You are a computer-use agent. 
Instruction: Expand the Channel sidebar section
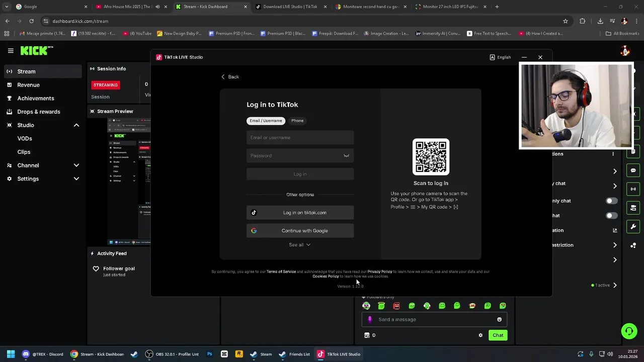(76, 165)
